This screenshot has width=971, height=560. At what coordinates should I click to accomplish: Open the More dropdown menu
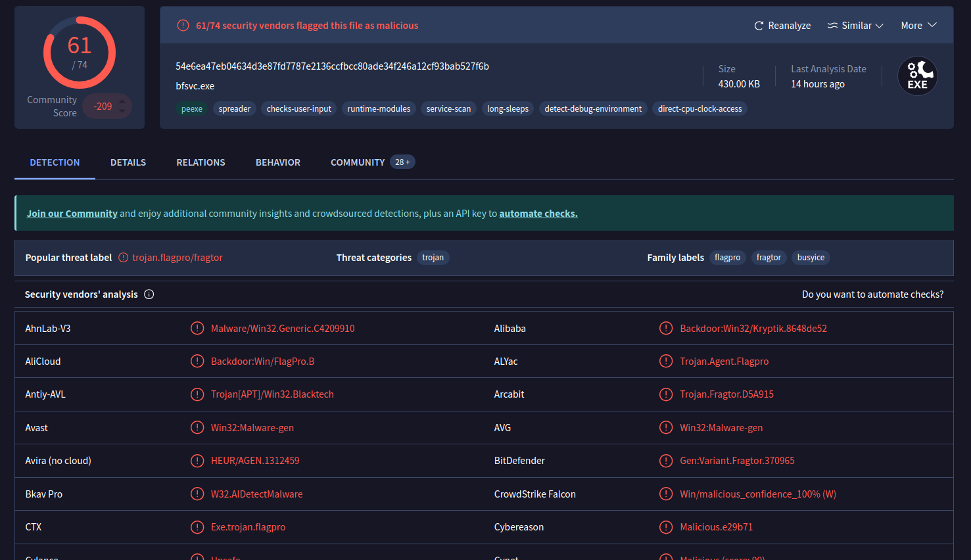918,26
